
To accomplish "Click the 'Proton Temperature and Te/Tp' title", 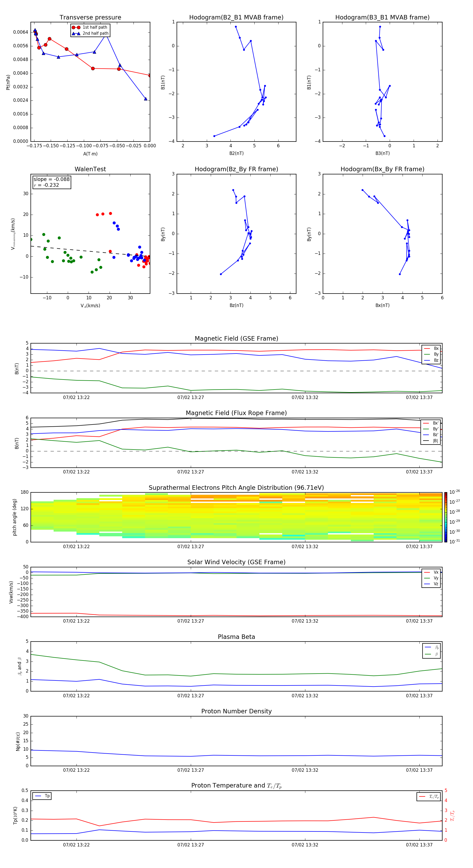I will [x=236, y=785].
